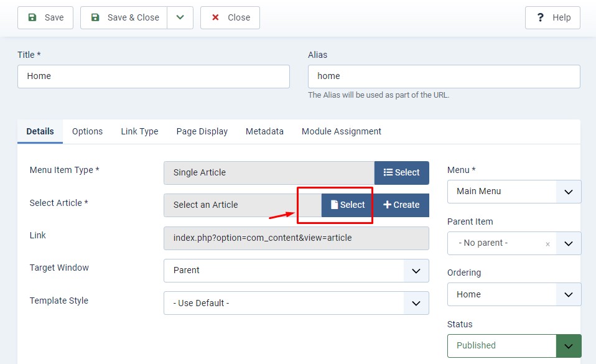
Task: Open Help via question mark button
Action: tap(552, 17)
